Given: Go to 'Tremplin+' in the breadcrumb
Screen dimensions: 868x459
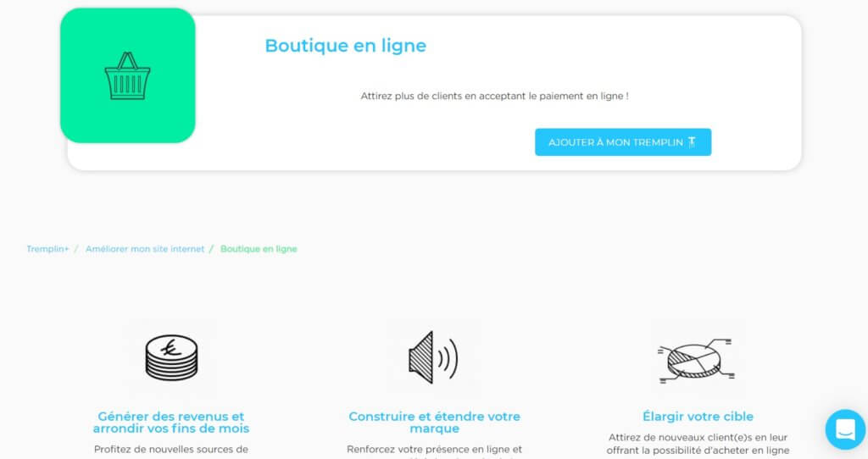Looking at the screenshot, I should 47,249.
